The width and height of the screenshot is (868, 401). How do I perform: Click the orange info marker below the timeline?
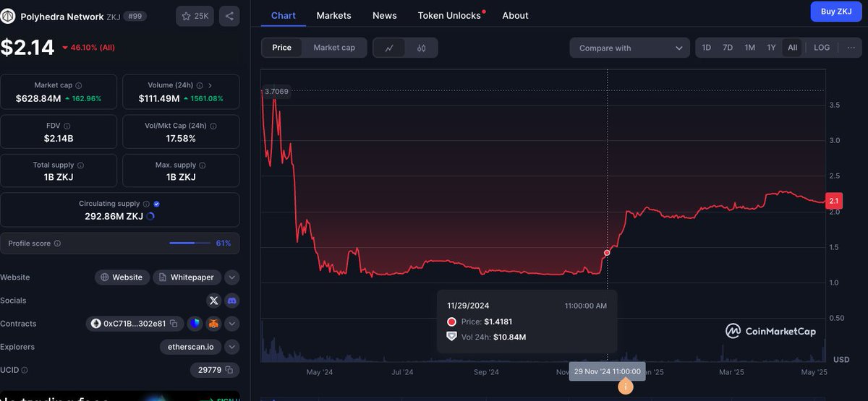[626, 387]
